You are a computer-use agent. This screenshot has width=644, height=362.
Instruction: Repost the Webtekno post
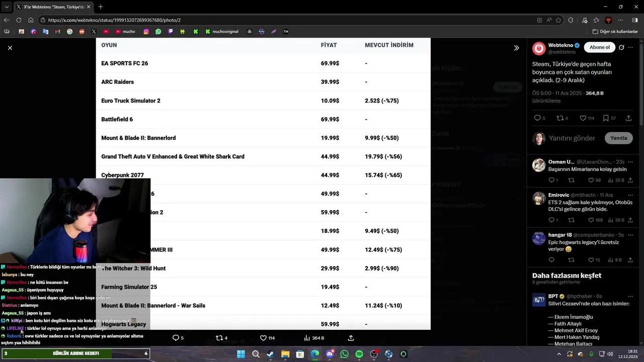click(562, 118)
